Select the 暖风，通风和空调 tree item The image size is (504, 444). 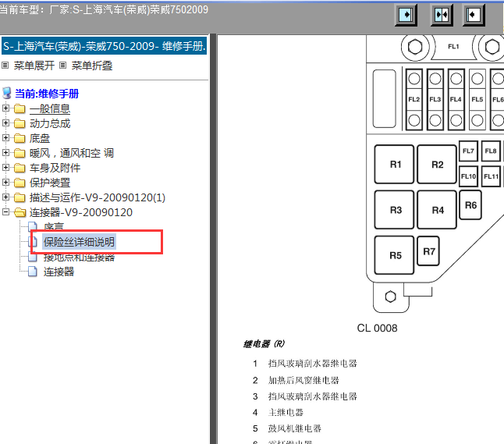(x=71, y=153)
